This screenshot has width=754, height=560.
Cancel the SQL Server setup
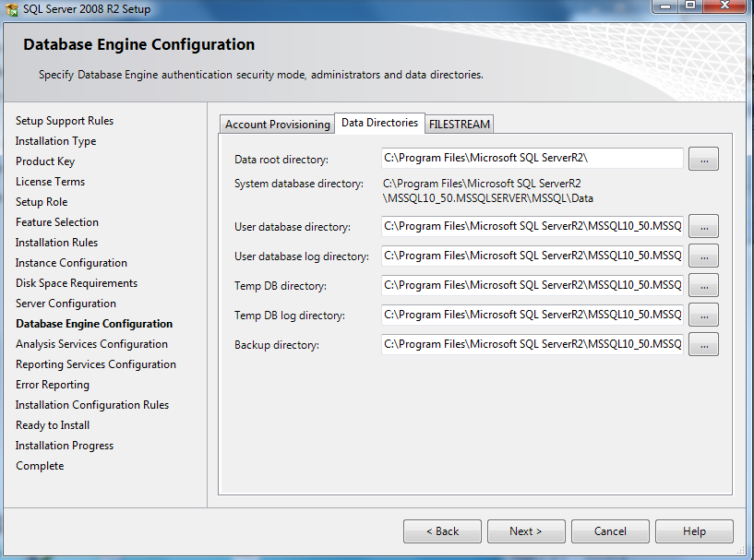click(610, 531)
